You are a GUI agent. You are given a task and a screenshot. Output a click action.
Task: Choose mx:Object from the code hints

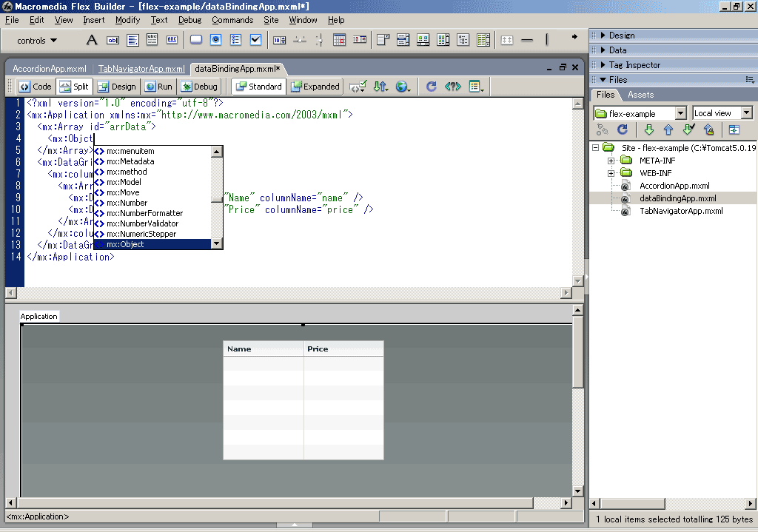coord(152,244)
